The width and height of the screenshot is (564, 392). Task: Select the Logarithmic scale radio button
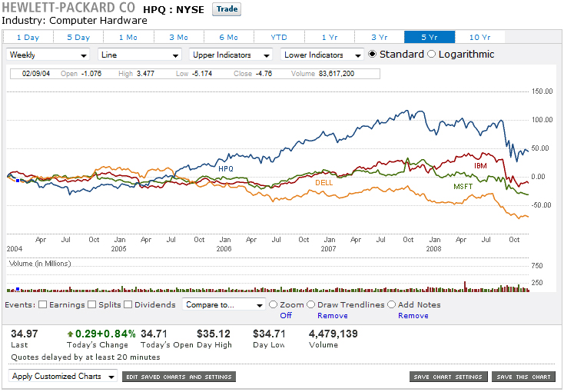[x=431, y=54]
